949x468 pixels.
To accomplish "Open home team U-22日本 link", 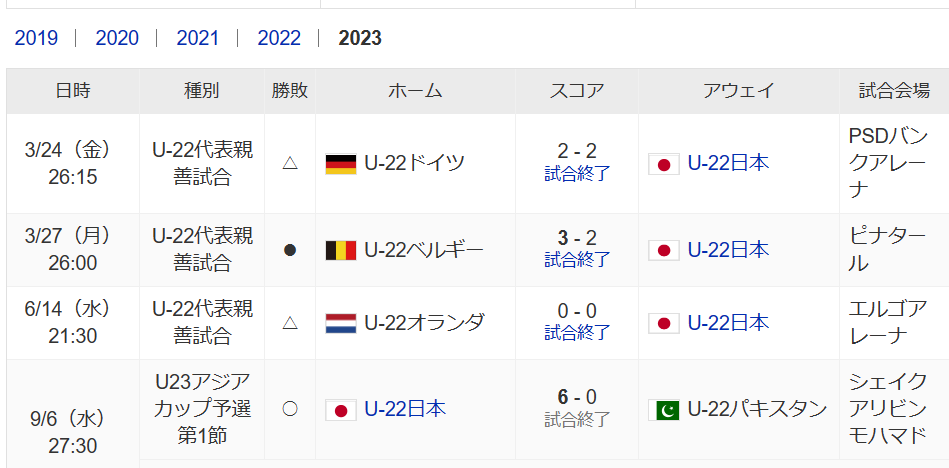I will pos(405,409).
